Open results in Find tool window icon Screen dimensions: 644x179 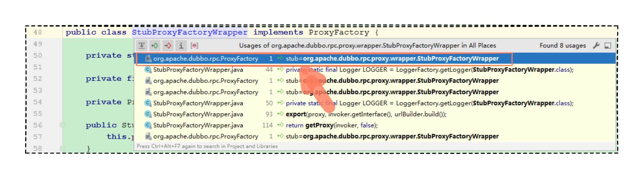[607, 46]
